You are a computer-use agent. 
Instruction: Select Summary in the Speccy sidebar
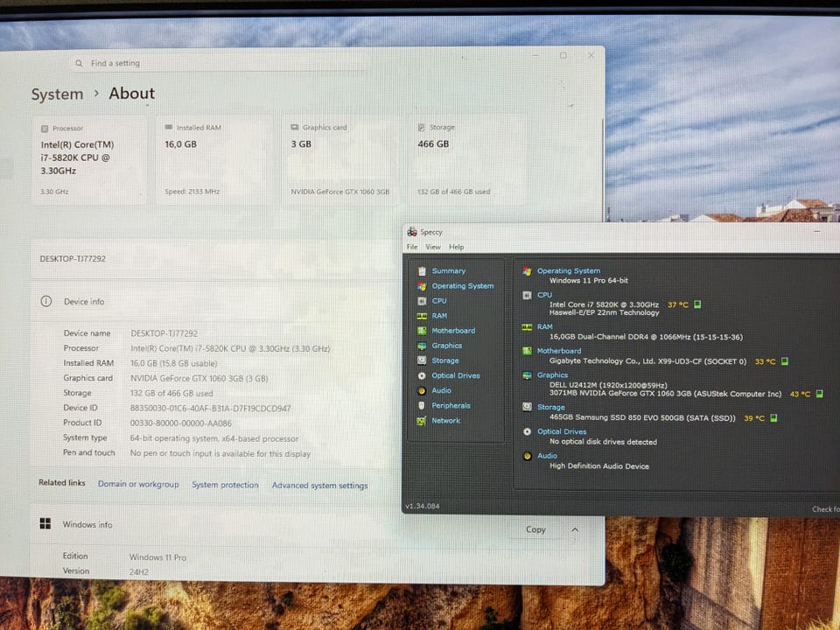449,271
